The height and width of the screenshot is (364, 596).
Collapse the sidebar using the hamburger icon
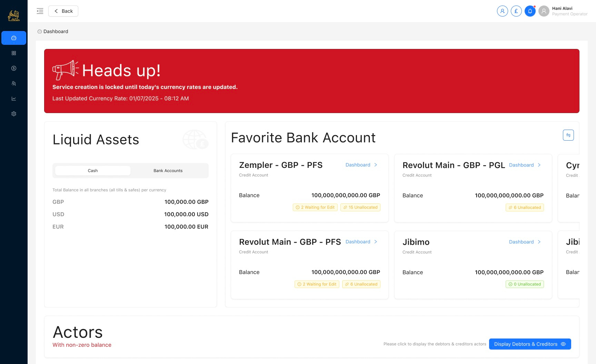[x=40, y=11]
